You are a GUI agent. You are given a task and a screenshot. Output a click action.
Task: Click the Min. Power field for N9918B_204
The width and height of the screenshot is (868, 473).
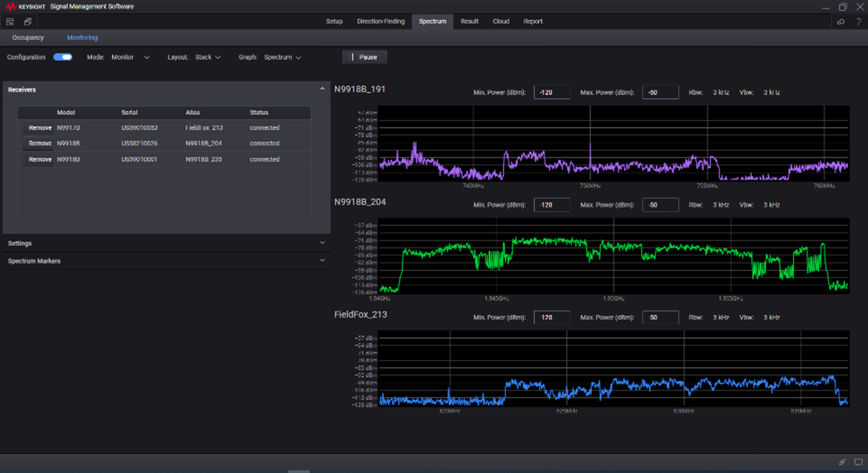pos(552,205)
